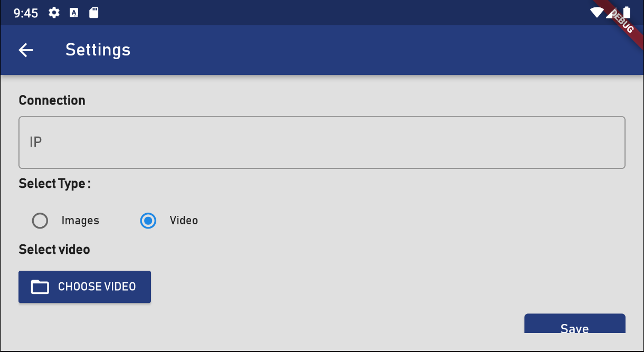
Task: Go back using the arrow icon
Action: 25,50
